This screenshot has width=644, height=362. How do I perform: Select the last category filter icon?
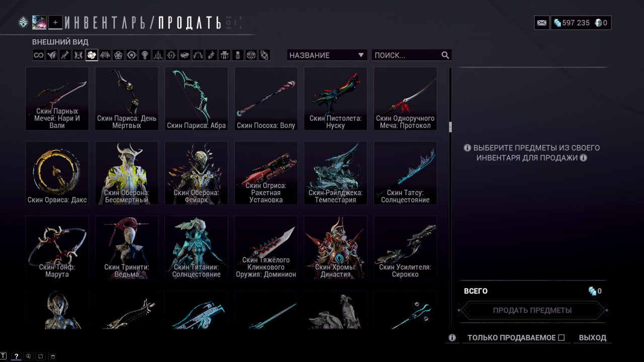pos(265,55)
